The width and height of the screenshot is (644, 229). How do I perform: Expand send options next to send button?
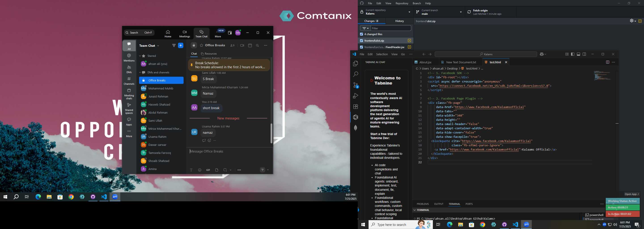click(x=268, y=170)
